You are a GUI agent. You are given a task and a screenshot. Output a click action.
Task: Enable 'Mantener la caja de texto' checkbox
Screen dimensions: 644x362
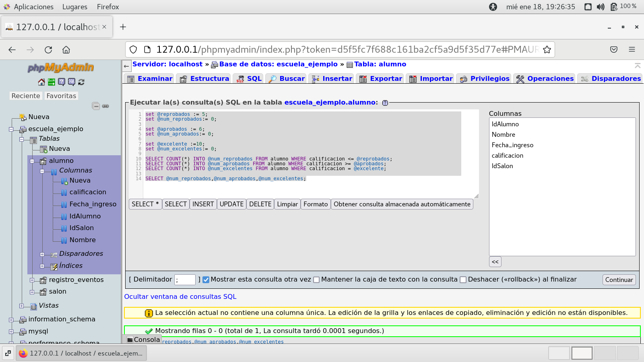tap(316, 280)
